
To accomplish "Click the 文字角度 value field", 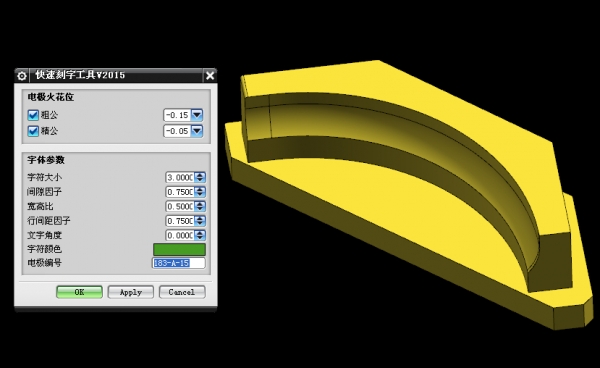I will tap(180, 235).
